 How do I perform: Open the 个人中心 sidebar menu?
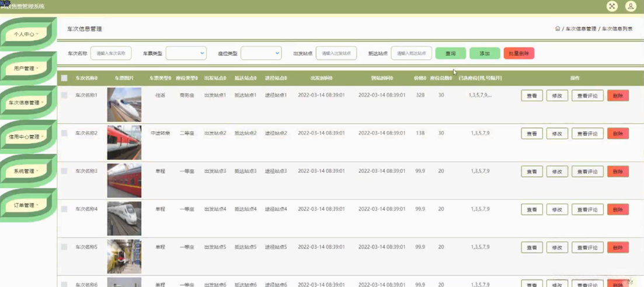click(x=26, y=34)
